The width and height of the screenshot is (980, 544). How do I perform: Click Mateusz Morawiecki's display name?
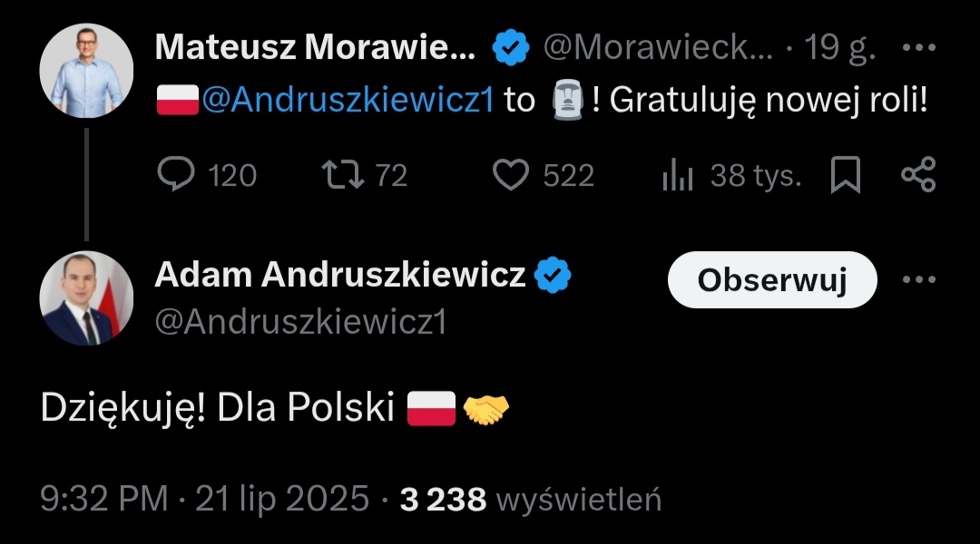314,48
